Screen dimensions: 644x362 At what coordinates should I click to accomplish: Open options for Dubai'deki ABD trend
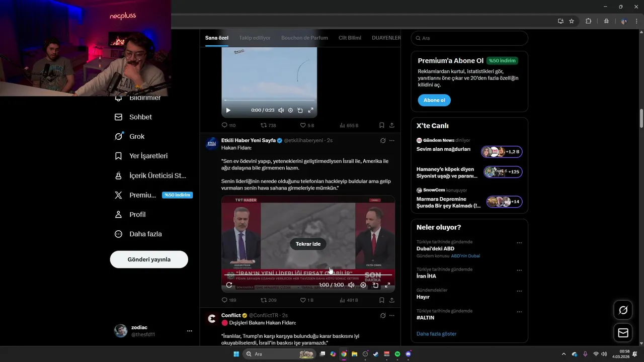click(x=519, y=243)
